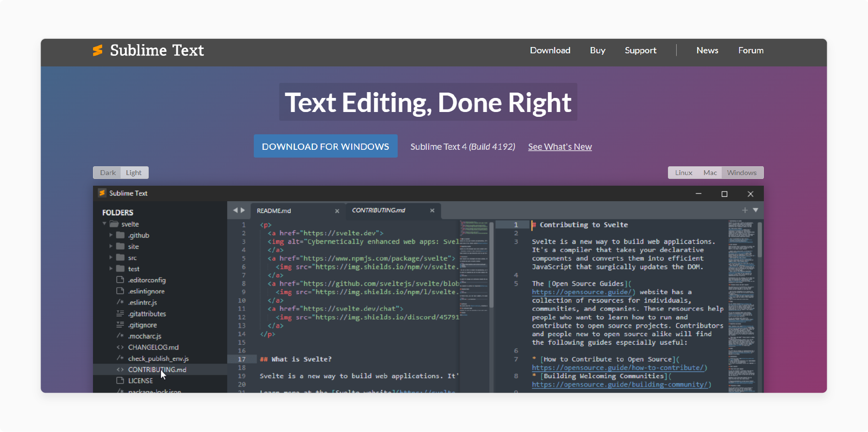The width and height of the screenshot is (868, 432).
Task: Close the CONTRIBUTING.md tab
Action: point(432,210)
